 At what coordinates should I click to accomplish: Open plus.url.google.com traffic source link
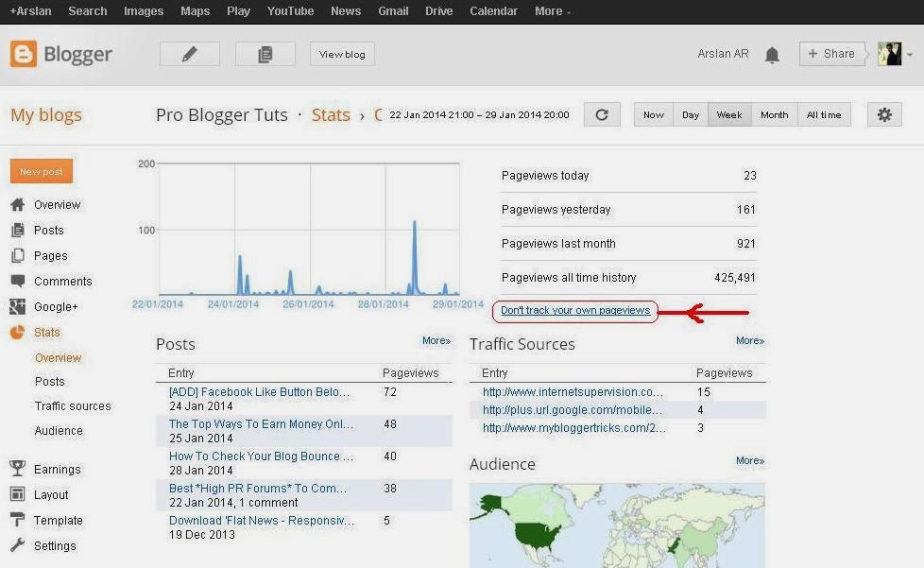pos(573,409)
